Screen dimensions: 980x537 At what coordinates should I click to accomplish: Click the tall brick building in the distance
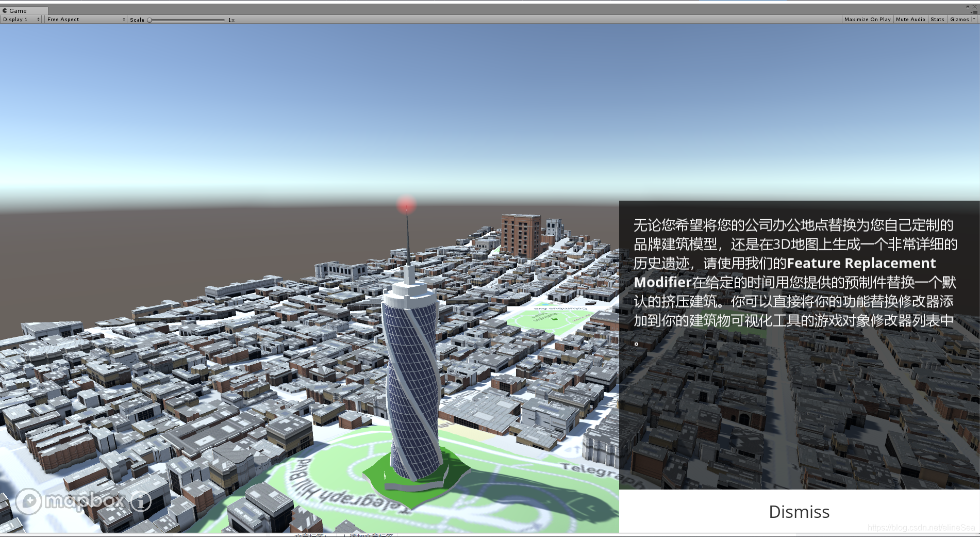(x=521, y=236)
